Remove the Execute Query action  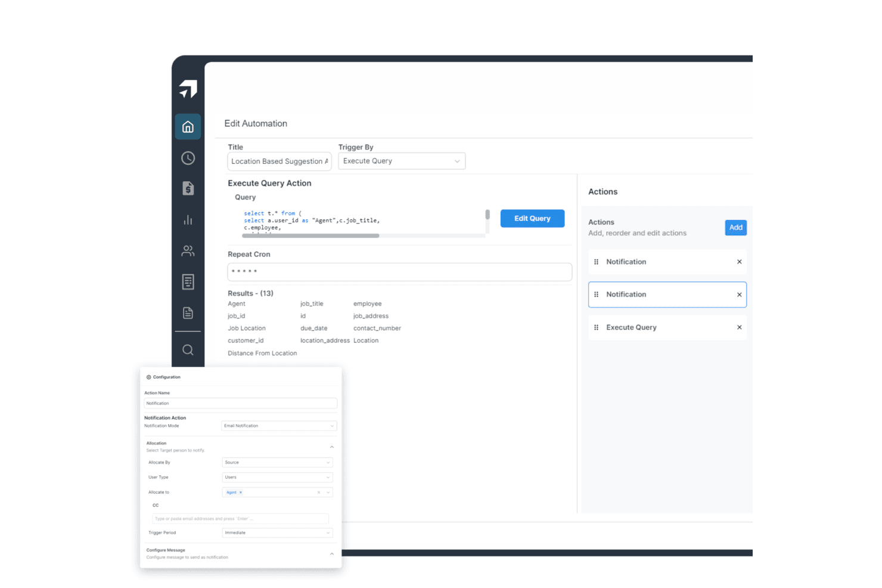coord(739,327)
